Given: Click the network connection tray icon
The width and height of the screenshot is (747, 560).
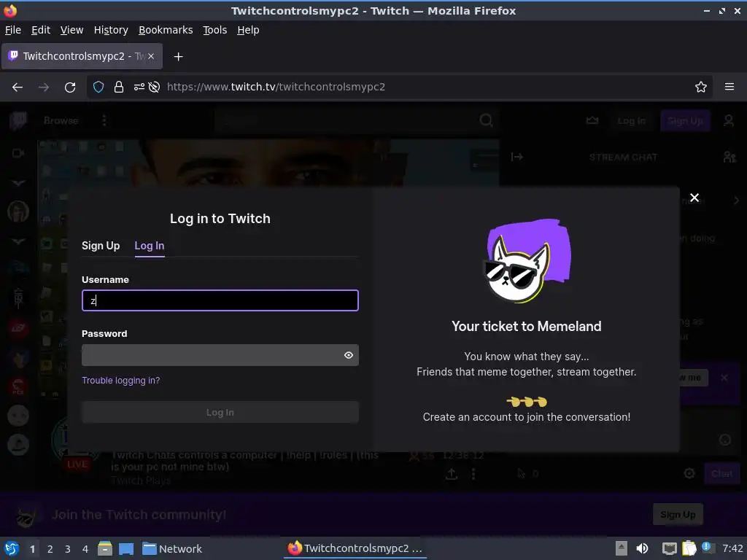Looking at the screenshot, I should (670, 548).
